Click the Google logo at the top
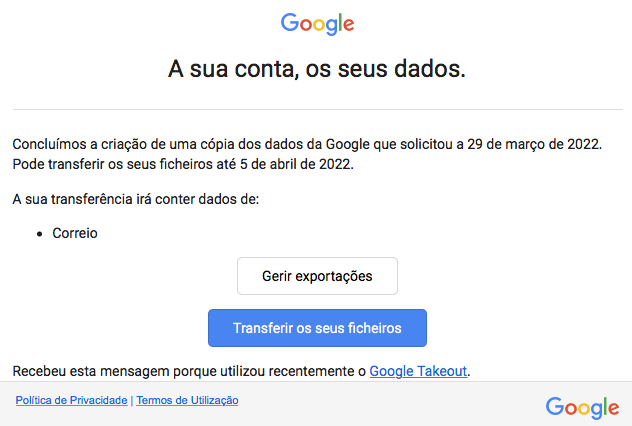 point(317,24)
